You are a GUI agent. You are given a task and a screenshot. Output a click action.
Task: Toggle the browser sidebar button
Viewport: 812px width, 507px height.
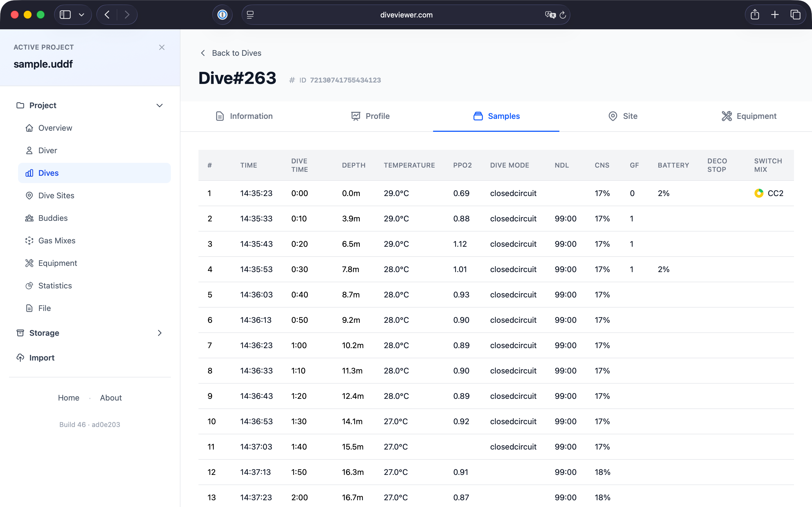point(65,15)
